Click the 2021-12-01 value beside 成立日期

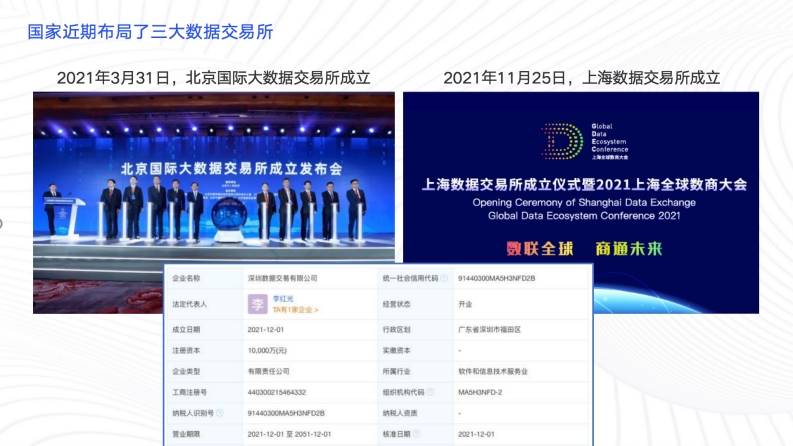[266, 329]
